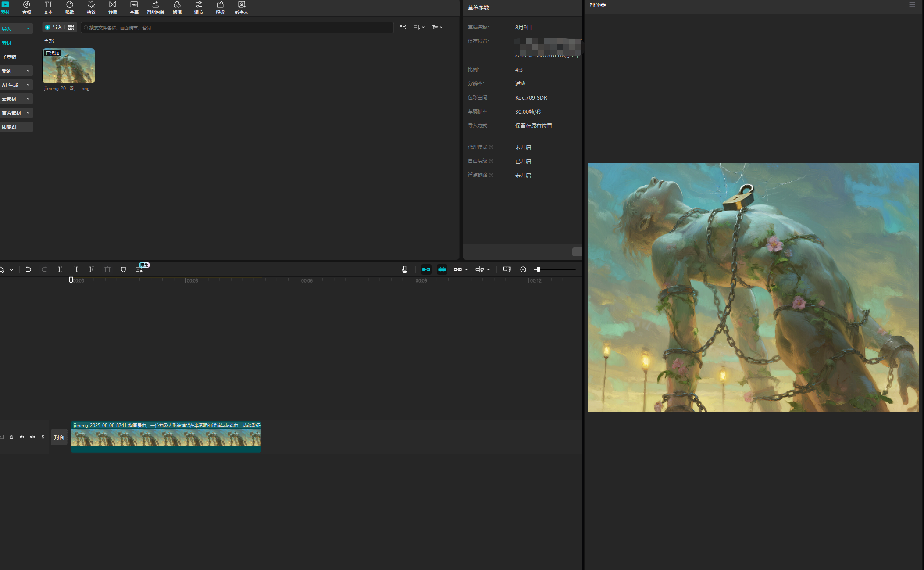This screenshot has width=924, height=570.
Task: Open the preview axis dropdown arrow
Action: [489, 269]
